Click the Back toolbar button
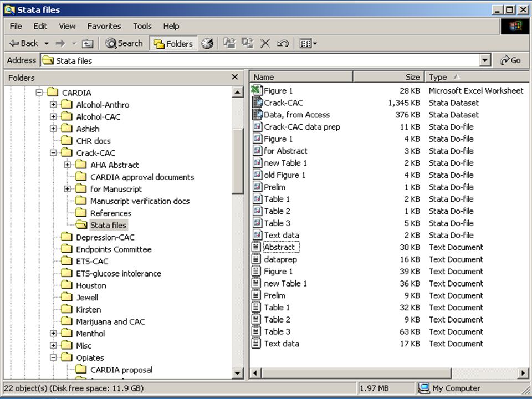 [24, 43]
